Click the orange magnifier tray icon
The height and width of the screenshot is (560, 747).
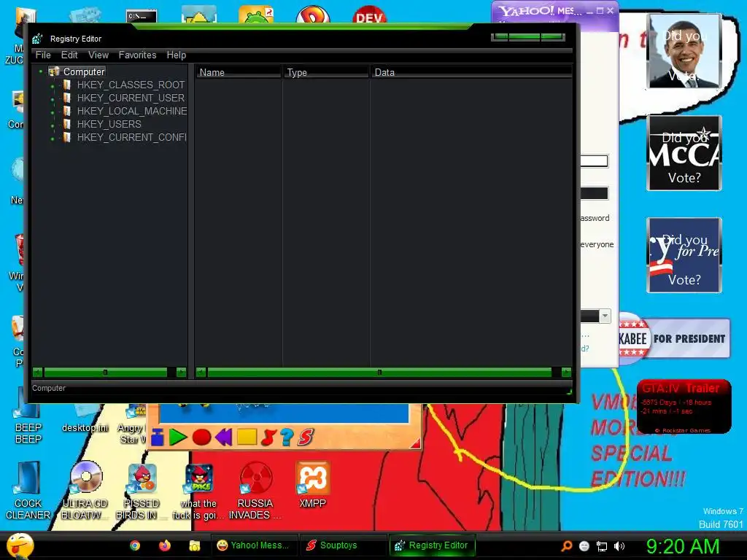click(x=567, y=545)
